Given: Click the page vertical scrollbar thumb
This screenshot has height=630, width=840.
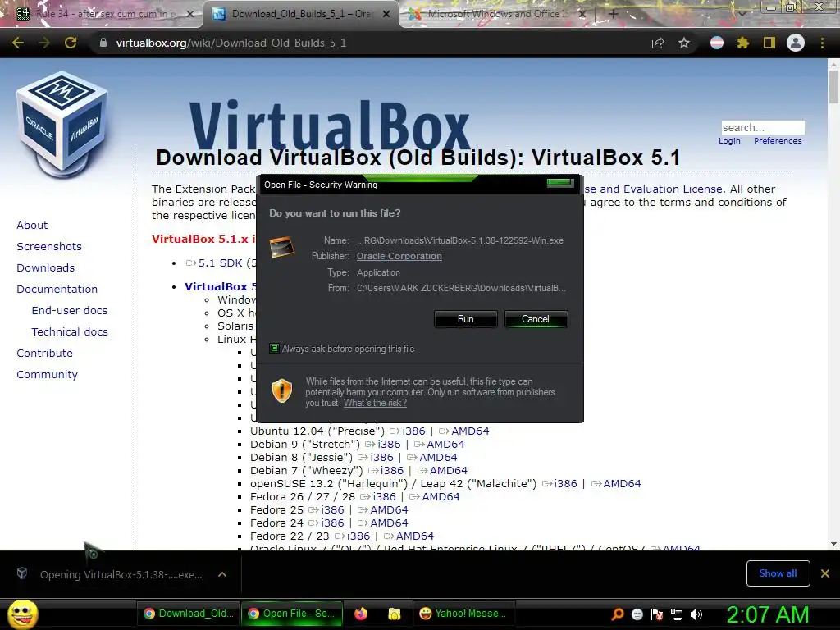Looking at the screenshot, I should click(833, 86).
